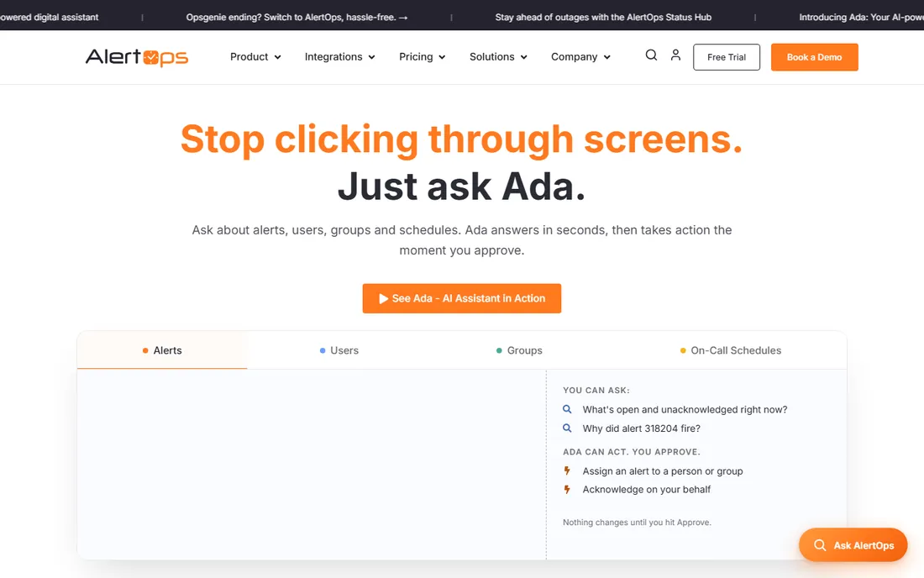The height and width of the screenshot is (578, 924).
Task: Click the Book a Demo button
Action: 815,57
